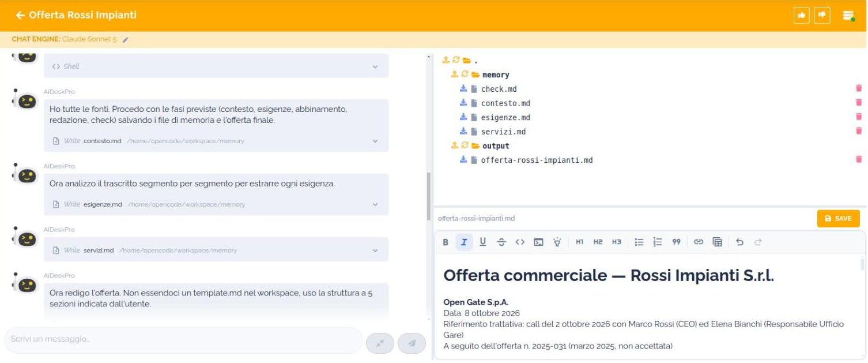Screen dimensions: 868x363
Task: Insert a numbered list
Action: click(x=658, y=242)
